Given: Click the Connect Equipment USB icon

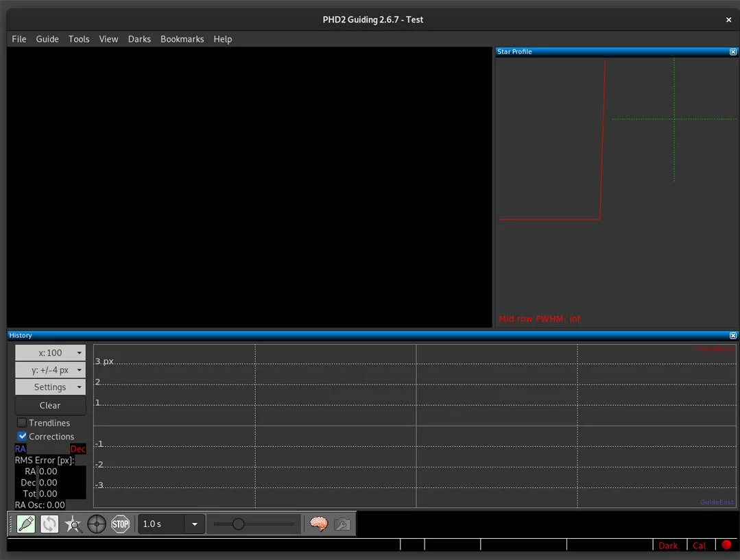Looking at the screenshot, I should tap(26, 524).
